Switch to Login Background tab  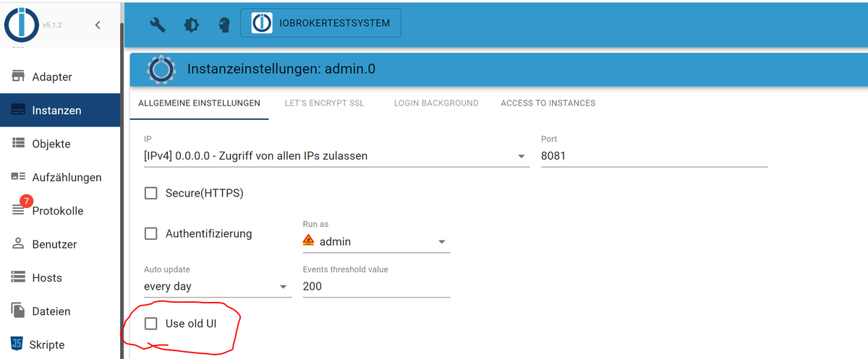436,103
